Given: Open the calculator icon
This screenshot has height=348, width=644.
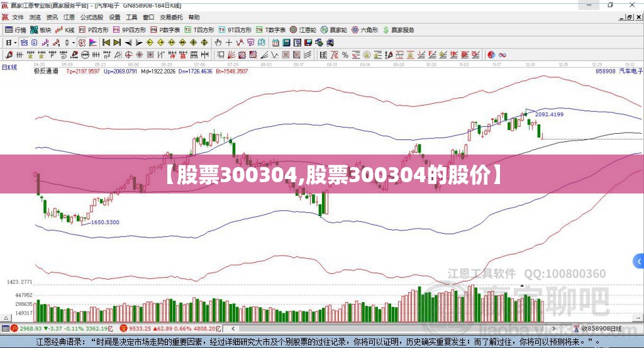Looking at the screenshot, I should pos(286,43).
